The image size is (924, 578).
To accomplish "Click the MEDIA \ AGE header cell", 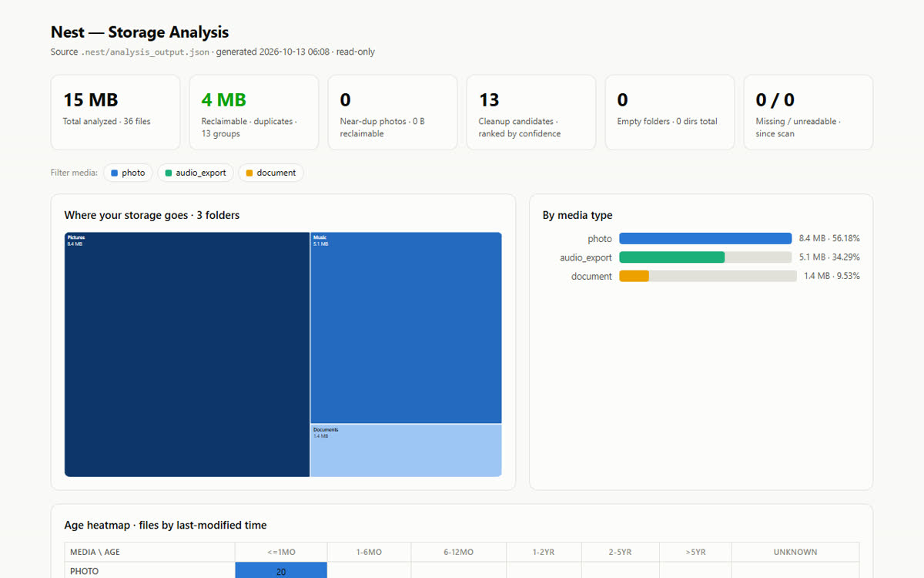I will coord(149,552).
